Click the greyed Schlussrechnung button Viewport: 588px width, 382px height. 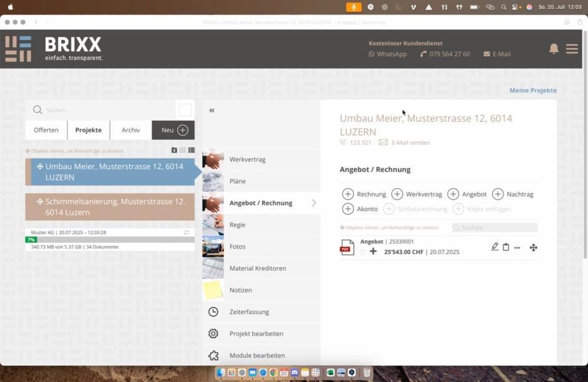(415, 209)
